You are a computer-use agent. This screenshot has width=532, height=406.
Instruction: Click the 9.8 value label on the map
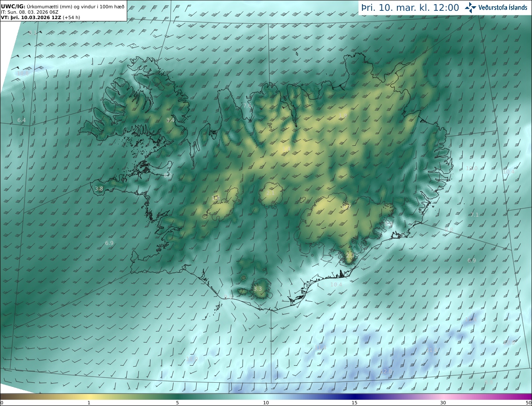pyautogui.click(x=449, y=230)
